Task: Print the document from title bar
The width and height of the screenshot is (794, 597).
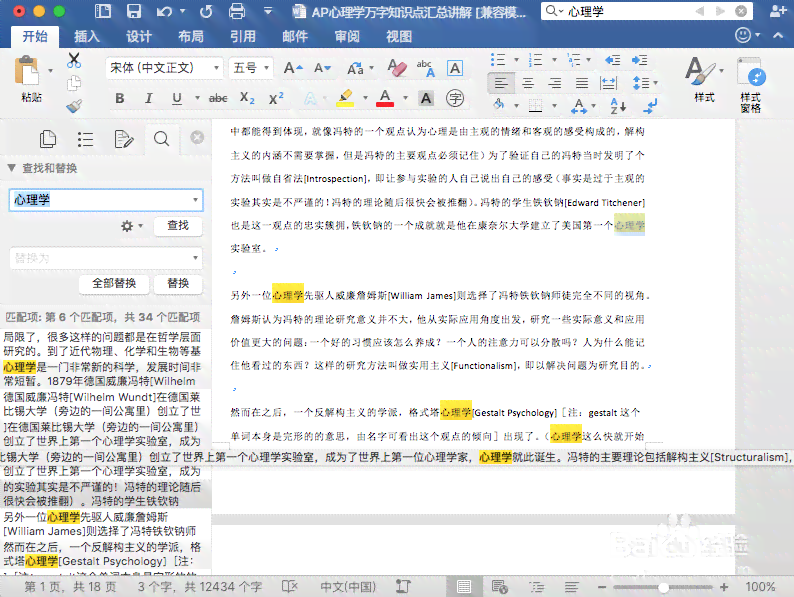Action: point(236,11)
